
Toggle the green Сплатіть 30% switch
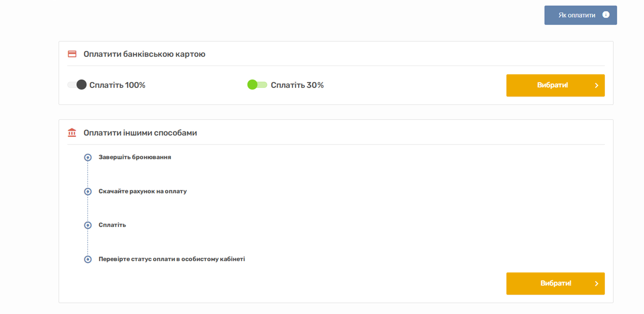[257, 85]
